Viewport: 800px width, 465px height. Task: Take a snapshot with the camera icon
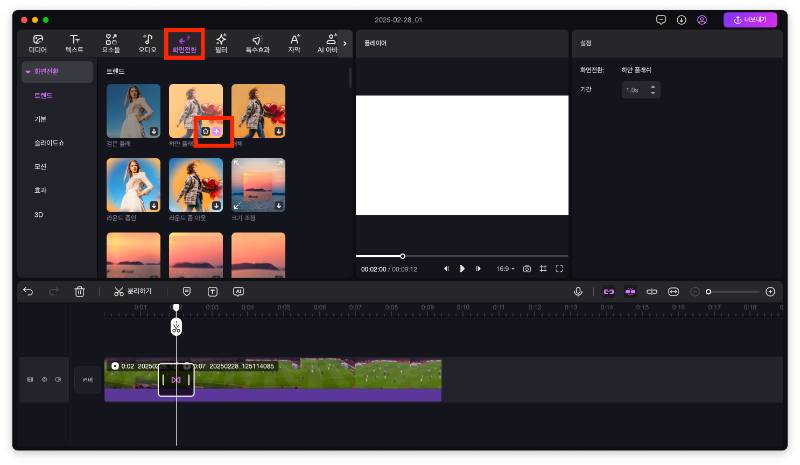tap(526, 268)
